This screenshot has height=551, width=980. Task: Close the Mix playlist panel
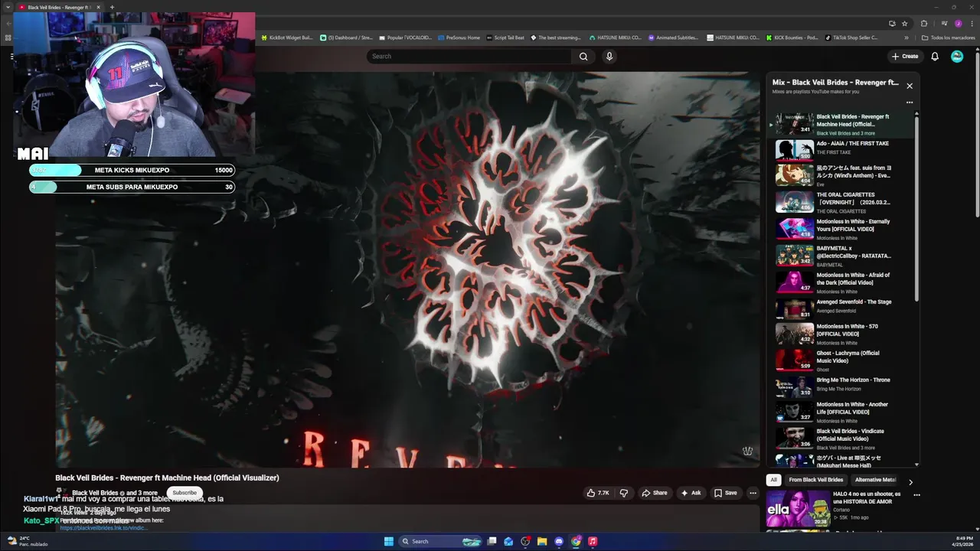(910, 86)
